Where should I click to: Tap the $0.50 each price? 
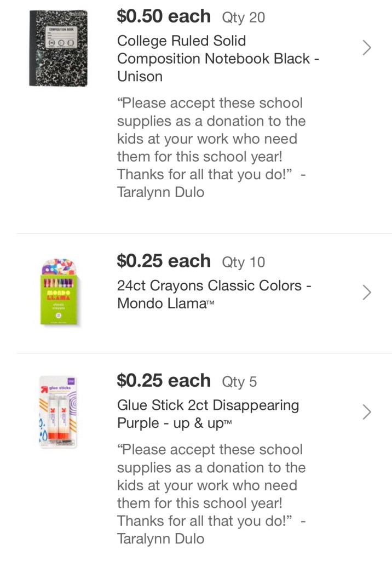click(163, 16)
